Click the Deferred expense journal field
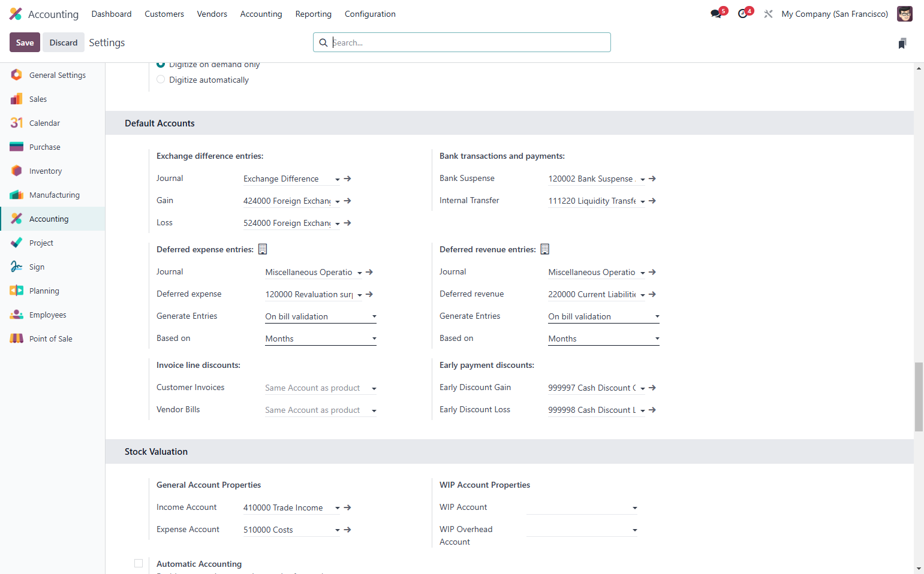The width and height of the screenshot is (924, 574). click(309, 272)
